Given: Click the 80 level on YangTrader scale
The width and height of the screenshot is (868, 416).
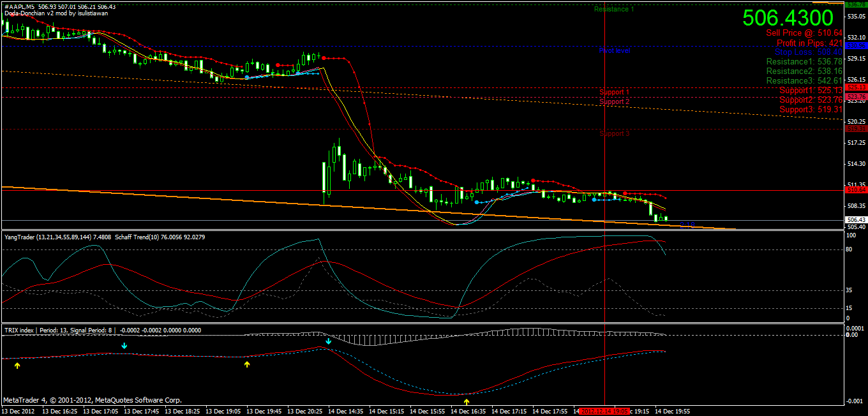Looking at the screenshot, I should point(849,249).
